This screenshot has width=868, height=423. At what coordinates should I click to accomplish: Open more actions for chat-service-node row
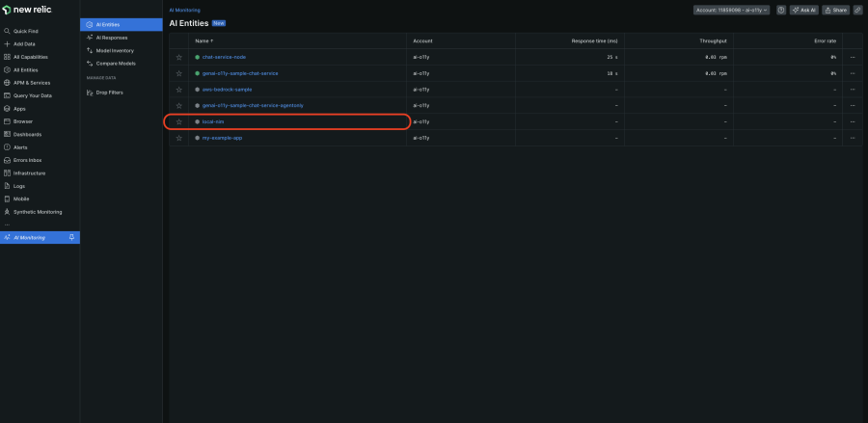853,57
